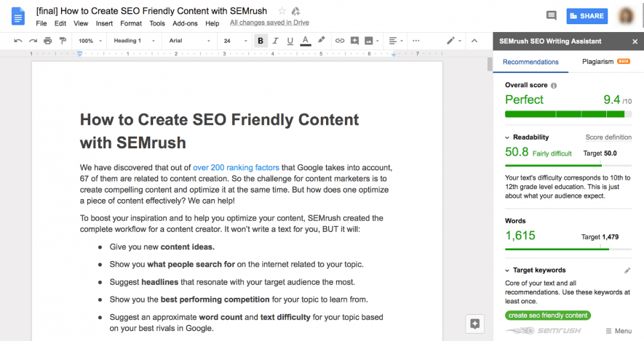
Task: Collapse the Readability section
Action: coord(506,137)
